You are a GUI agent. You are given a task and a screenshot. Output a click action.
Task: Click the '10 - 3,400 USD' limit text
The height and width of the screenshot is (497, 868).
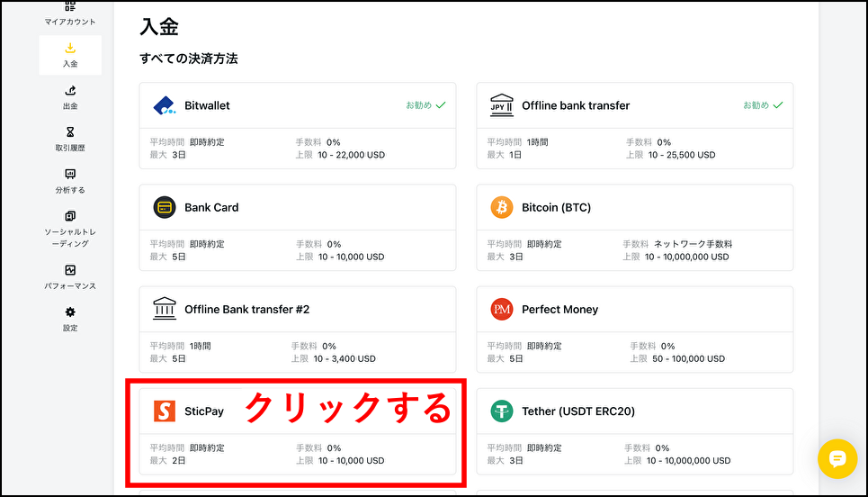[x=345, y=359]
